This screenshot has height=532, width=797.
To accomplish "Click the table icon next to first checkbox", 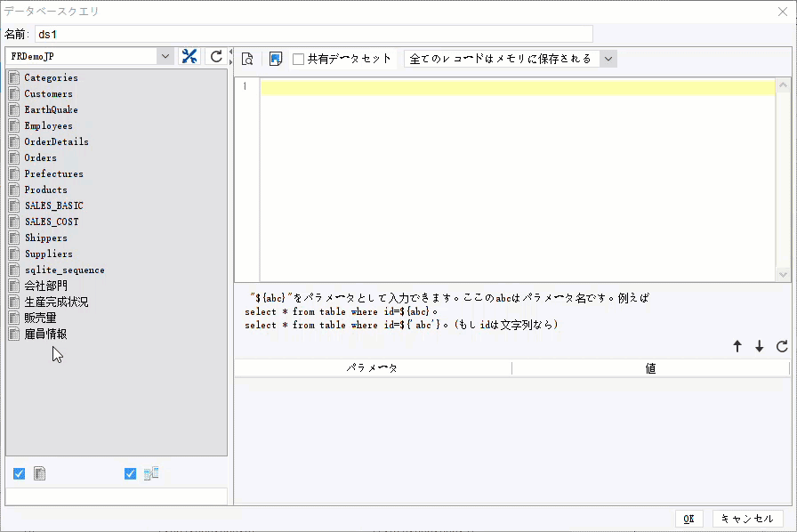I will [40, 473].
